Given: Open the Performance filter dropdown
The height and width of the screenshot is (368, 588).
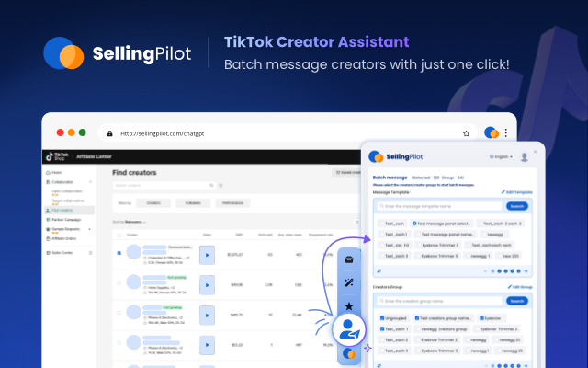Looking at the screenshot, I should click(232, 203).
